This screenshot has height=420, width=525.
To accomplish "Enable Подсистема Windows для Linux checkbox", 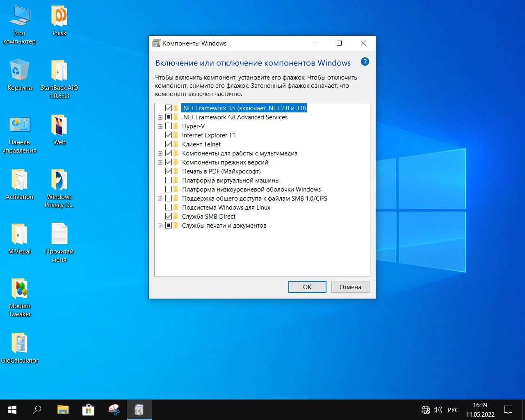I will (x=169, y=208).
